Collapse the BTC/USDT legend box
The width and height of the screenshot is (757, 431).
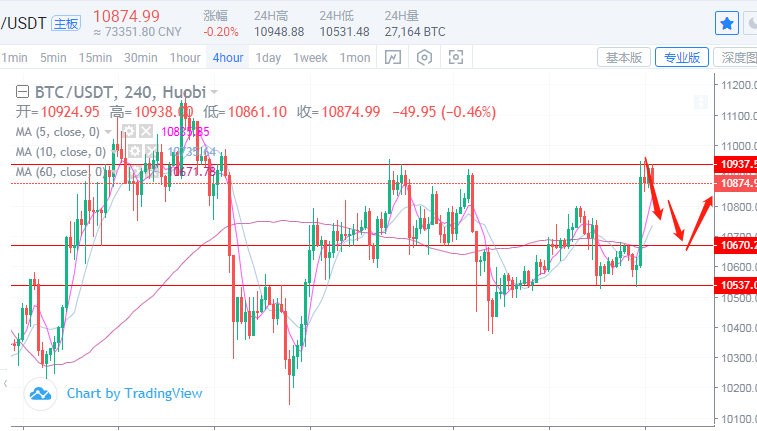point(20,90)
